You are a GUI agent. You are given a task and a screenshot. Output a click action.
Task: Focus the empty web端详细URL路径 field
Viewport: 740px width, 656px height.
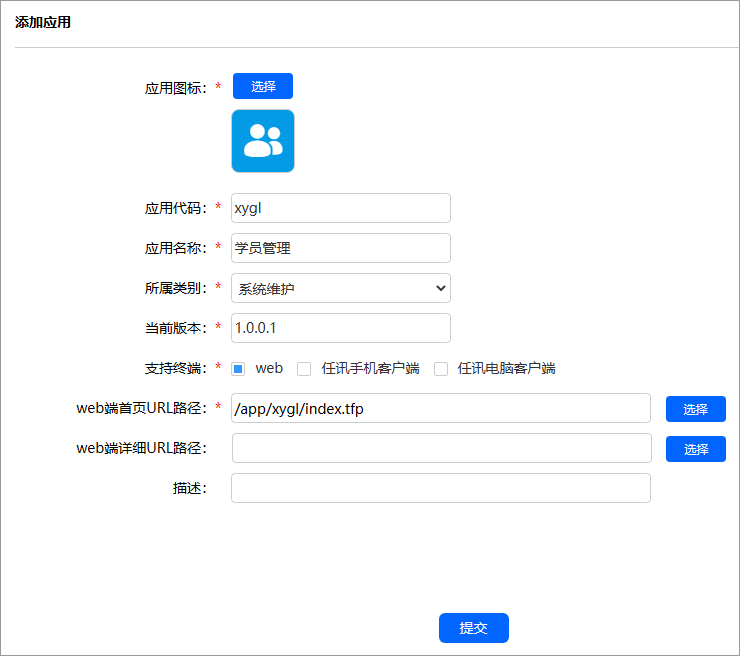[440, 448]
